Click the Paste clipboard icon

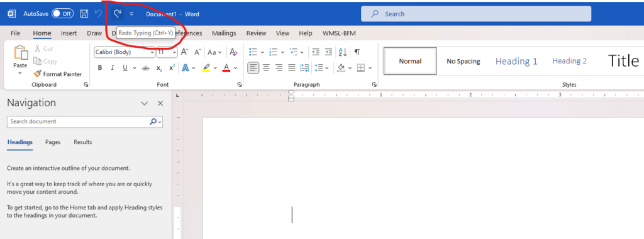(20, 53)
